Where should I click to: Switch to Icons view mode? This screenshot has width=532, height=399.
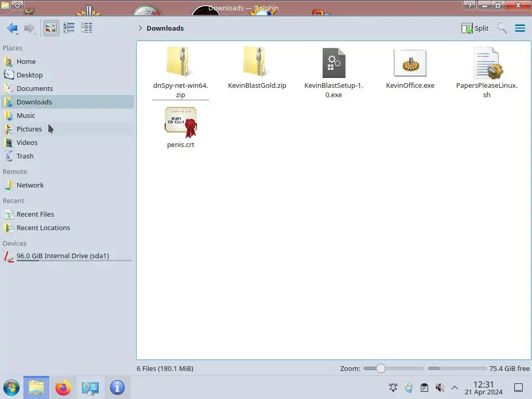coord(51,28)
